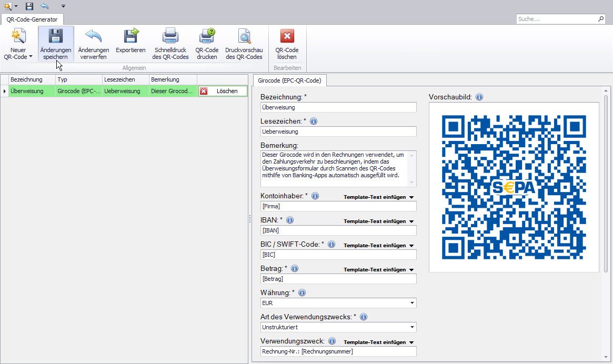Show info for Kontoinhaber field
Viewport: 613px width, 364px height.
point(315,196)
